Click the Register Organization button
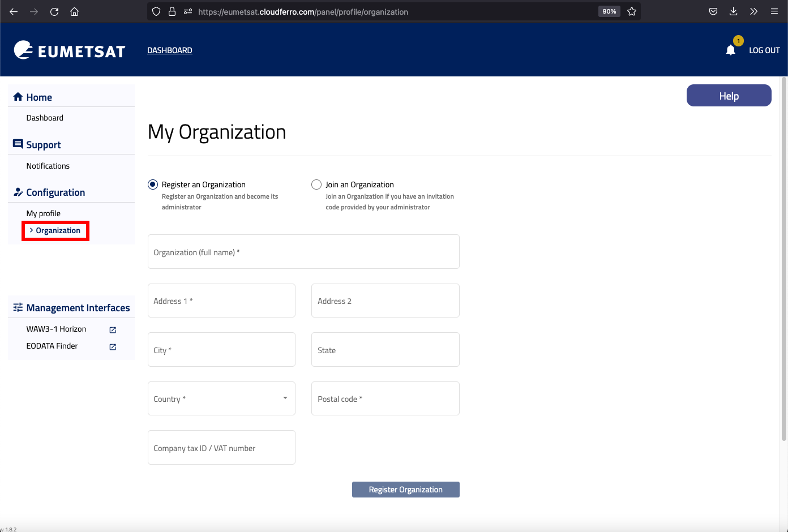The height and width of the screenshot is (532, 788). (406, 490)
